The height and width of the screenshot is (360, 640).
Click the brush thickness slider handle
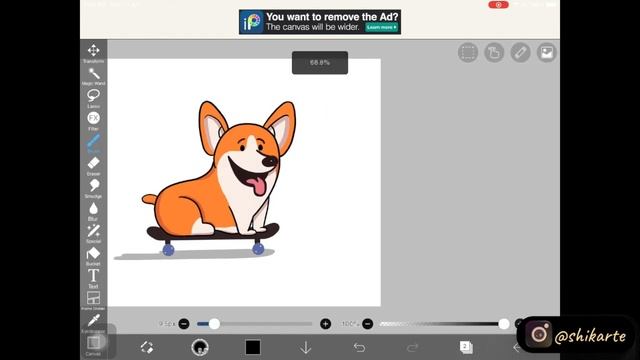coord(214,324)
